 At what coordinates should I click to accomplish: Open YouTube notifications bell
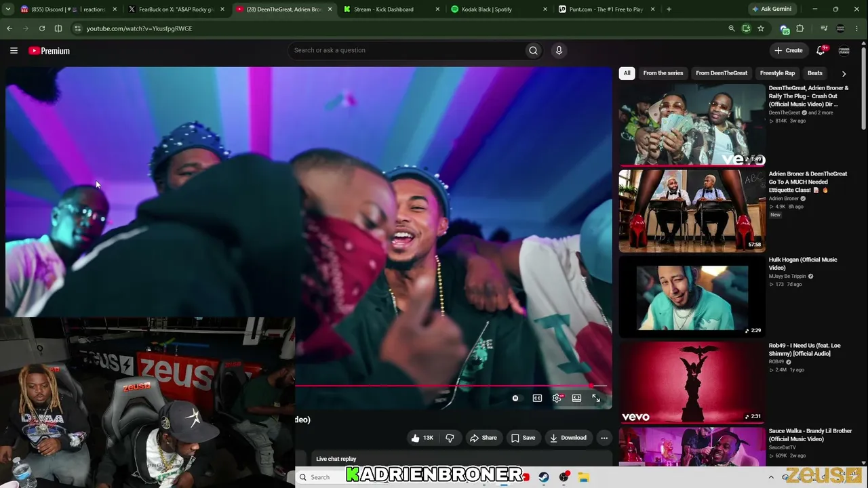coord(821,50)
